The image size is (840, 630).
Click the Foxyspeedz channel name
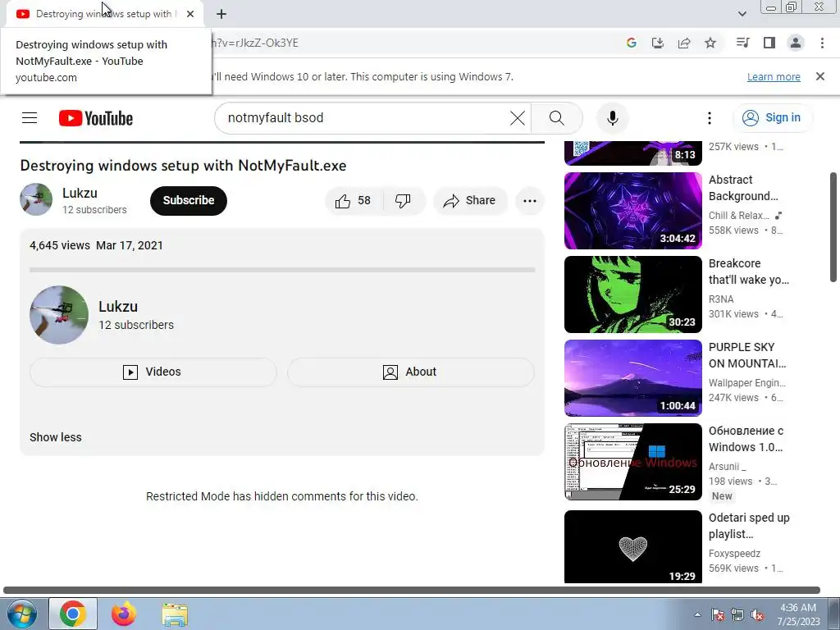pyautogui.click(x=734, y=553)
